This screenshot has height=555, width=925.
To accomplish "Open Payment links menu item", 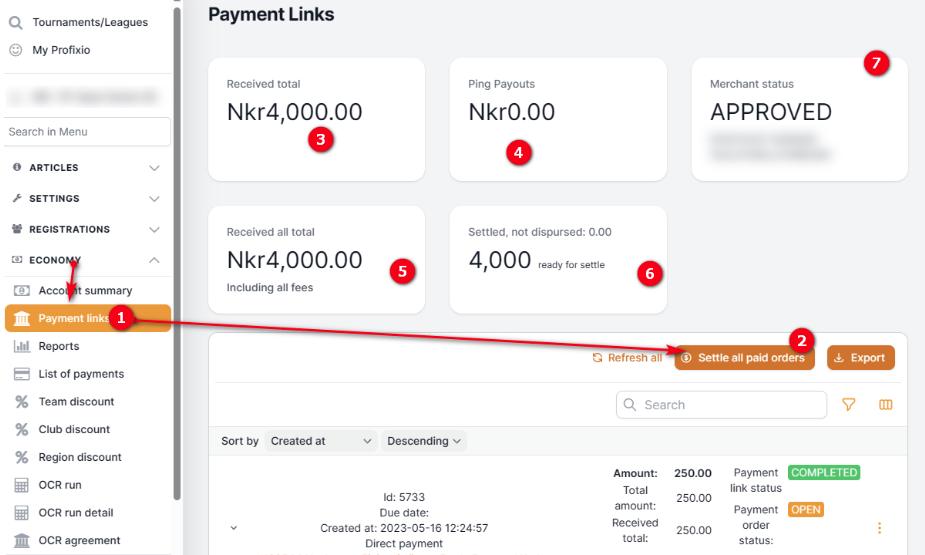I will point(73,318).
